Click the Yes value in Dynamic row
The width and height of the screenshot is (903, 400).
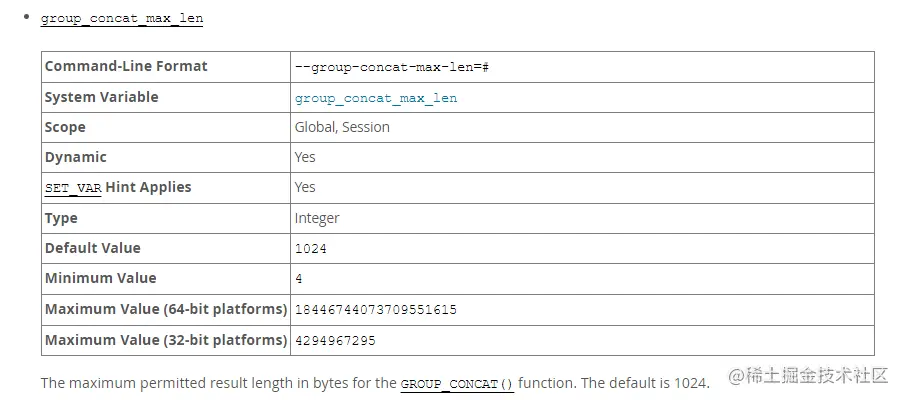point(305,157)
